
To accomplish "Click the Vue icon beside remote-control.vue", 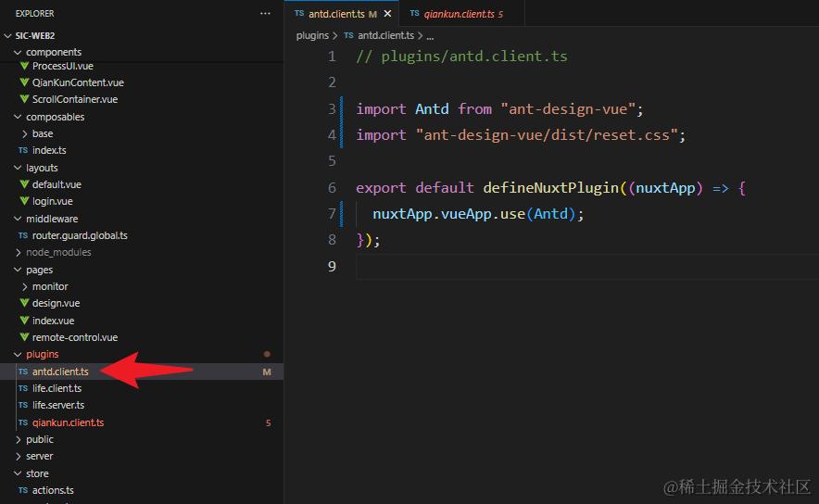I will (24, 337).
